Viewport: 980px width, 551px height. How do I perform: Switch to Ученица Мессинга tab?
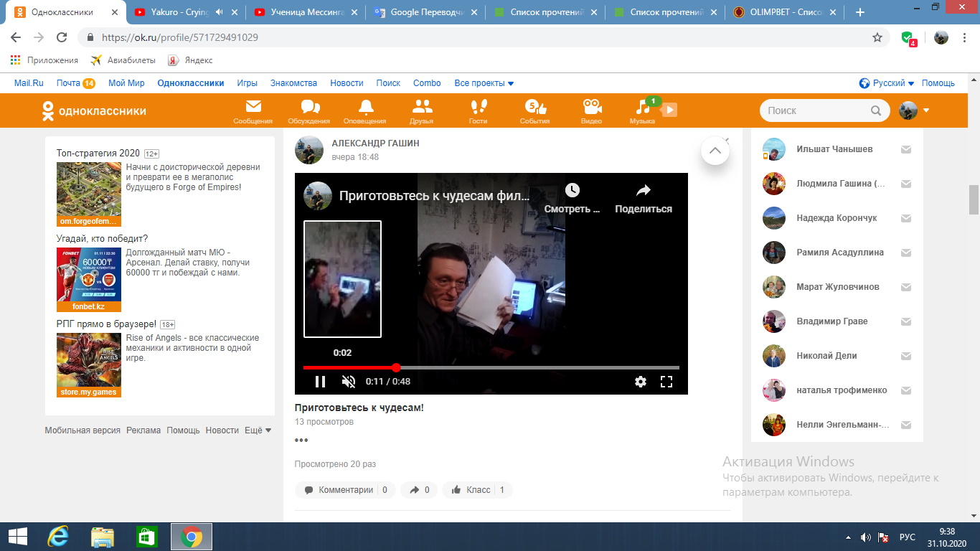pyautogui.click(x=305, y=12)
